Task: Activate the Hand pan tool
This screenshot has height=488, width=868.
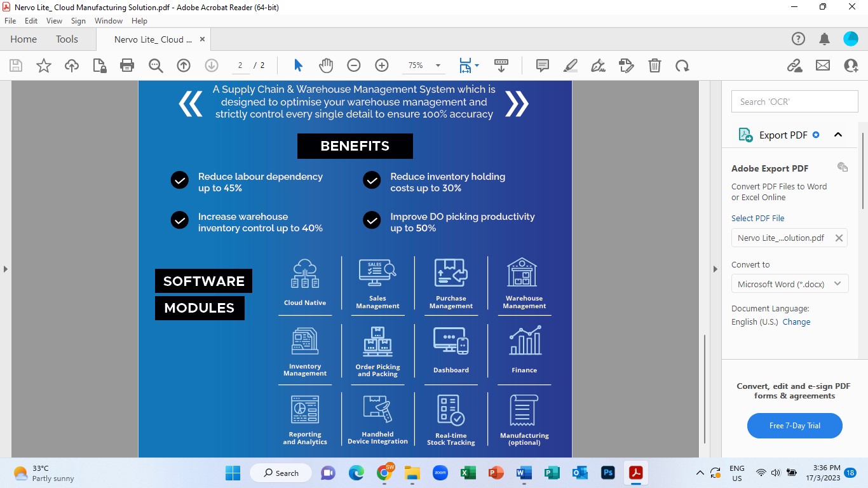Action: click(x=326, y=65)
